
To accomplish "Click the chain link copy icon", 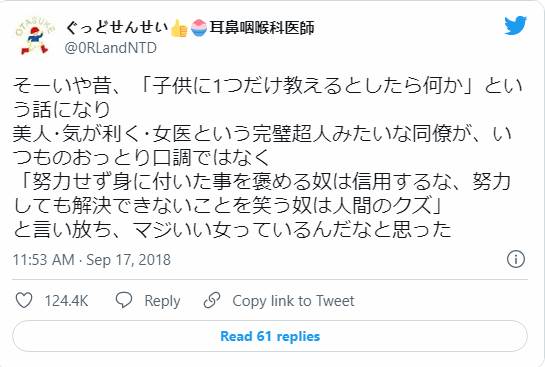I will coord(212,300).
